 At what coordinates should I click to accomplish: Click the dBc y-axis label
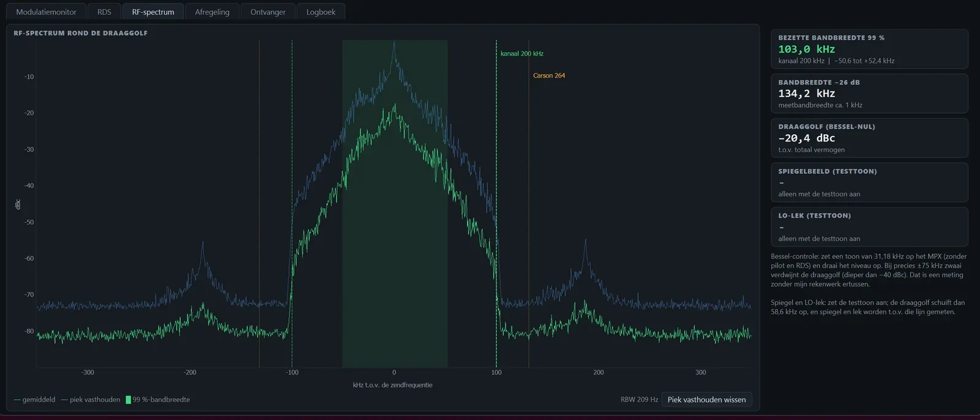click(18, 204)
